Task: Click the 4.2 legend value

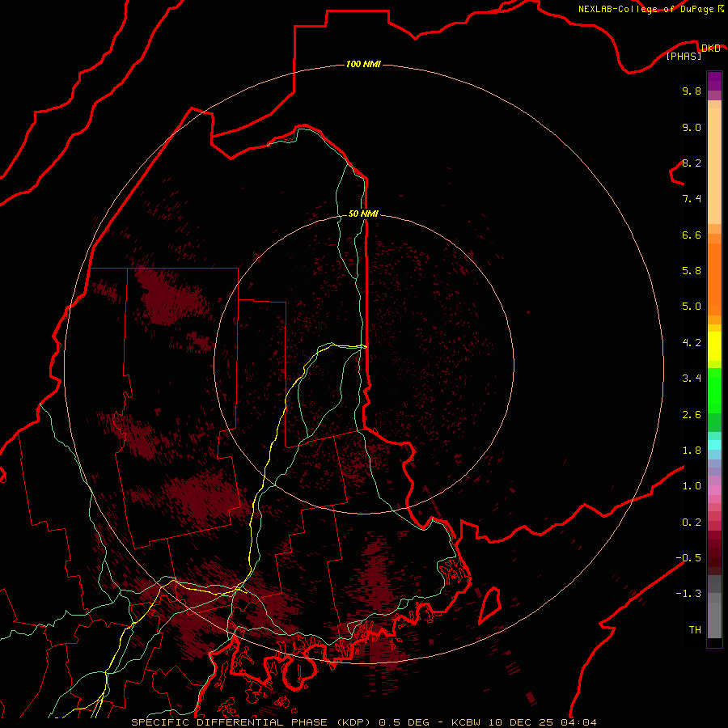Action: click(x=692, y=343)
